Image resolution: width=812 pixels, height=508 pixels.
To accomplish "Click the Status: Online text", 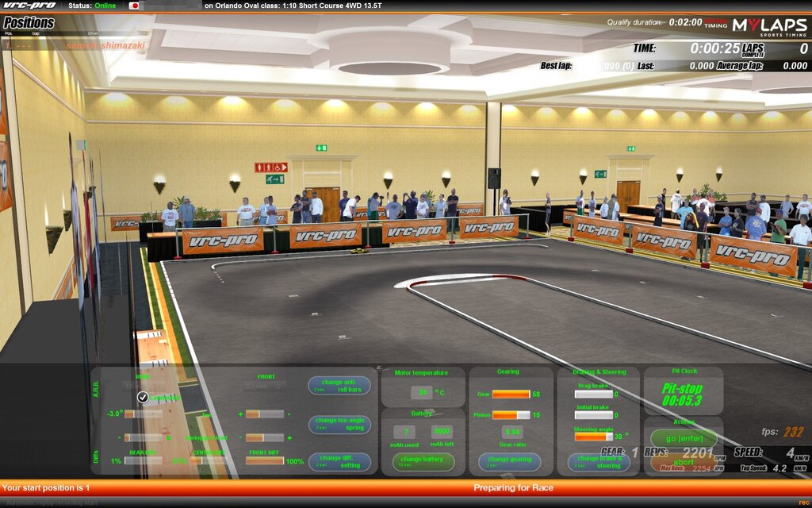I will [x=92, y=6].
